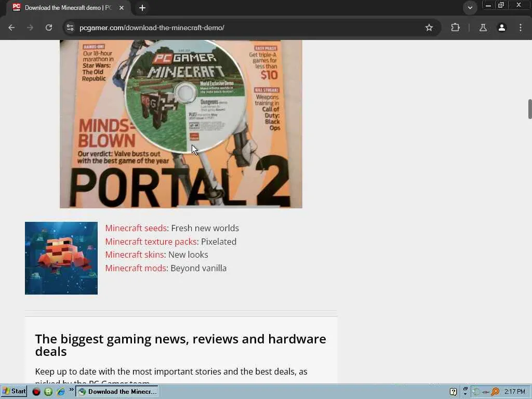
Task: Open a new browser tab
Action: coord(142,7)
